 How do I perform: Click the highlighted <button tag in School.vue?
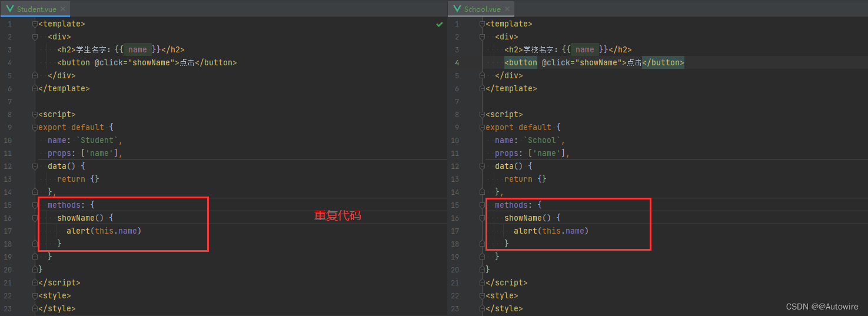(521, 63)
